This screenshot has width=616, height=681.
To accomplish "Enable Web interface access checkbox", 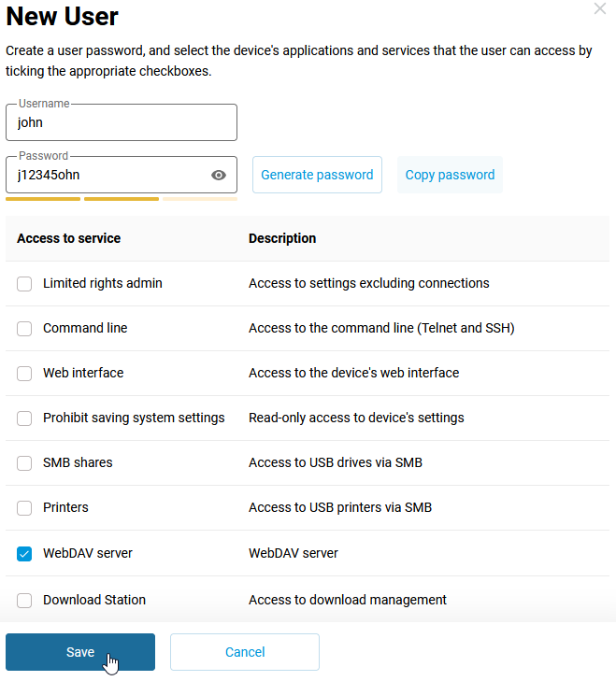I will tap(24, 374).
